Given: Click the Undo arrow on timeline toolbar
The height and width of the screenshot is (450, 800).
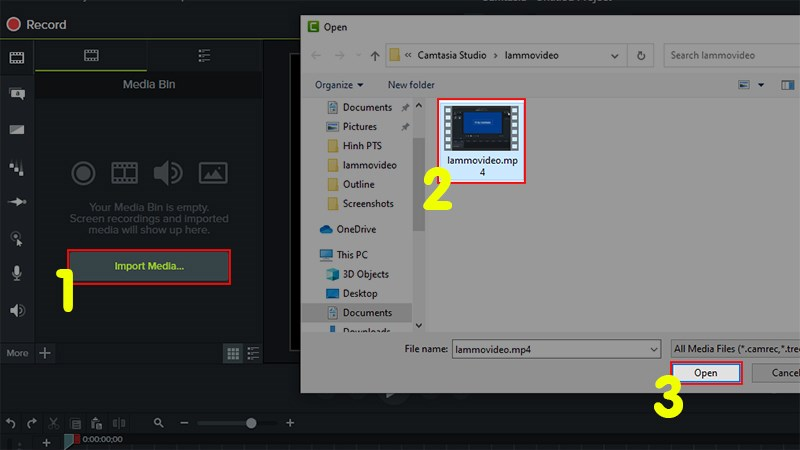Looking at the screenshot, I should pyautogui.click(x=11, y=423).
